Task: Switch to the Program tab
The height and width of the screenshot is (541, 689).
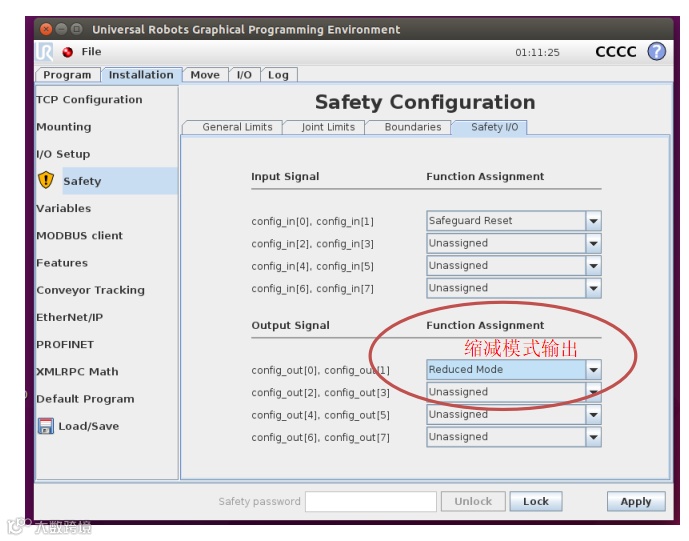Action: point(67,75)
